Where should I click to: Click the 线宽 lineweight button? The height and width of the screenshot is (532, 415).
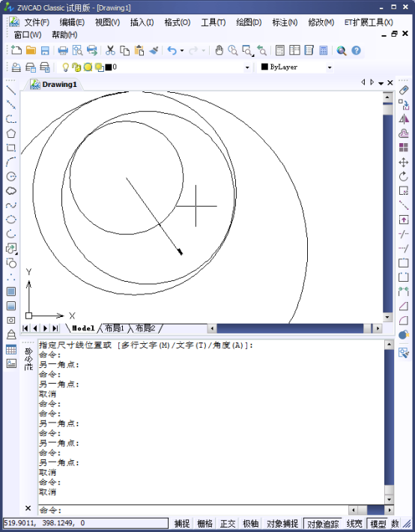pyautogui.click(x=354, y=524)
